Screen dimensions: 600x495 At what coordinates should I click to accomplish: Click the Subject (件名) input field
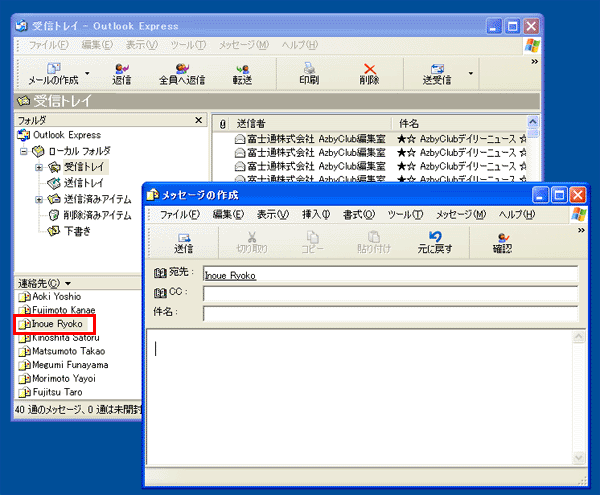point(390,314)
